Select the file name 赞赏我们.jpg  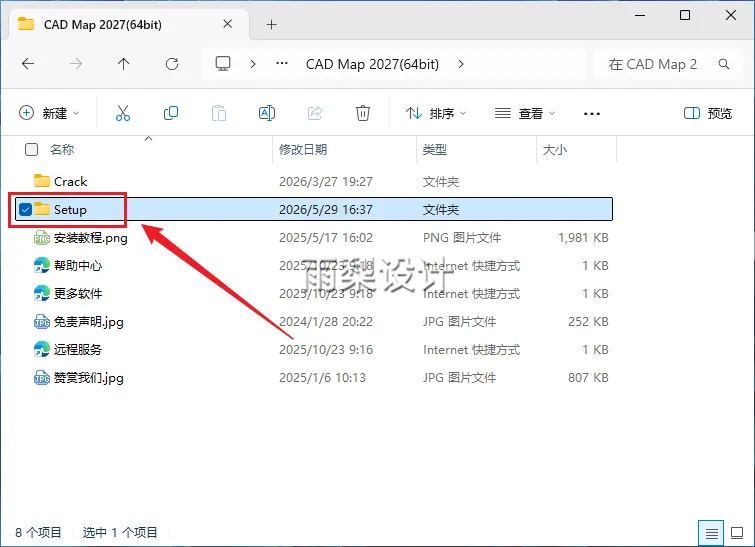[89, 378]
